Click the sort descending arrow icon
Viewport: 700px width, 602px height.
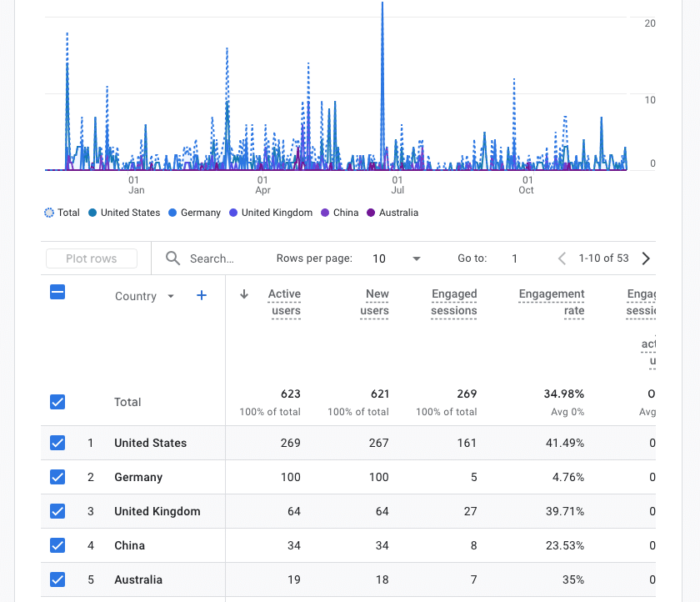244,294
